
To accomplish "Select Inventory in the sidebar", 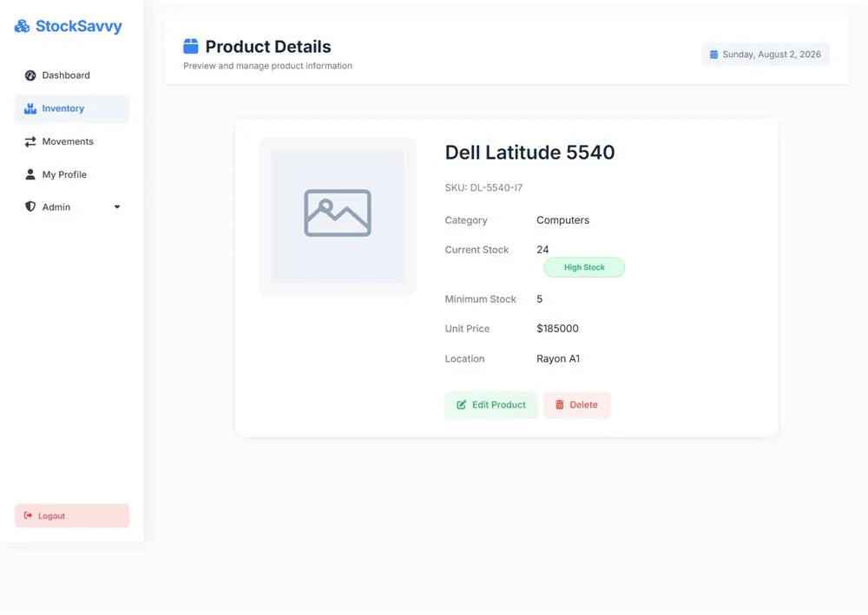I will click(x=72, y=108).
